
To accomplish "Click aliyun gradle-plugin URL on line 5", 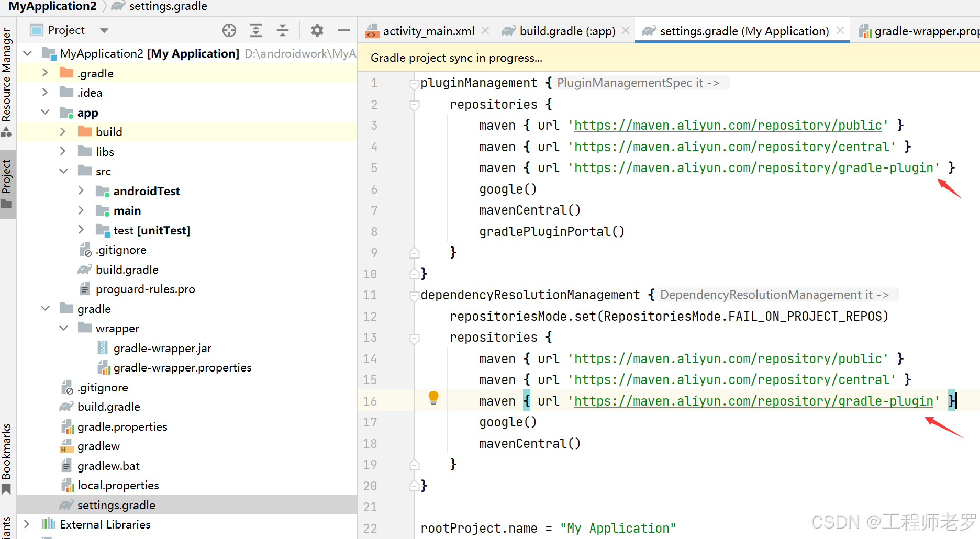I will (x=754, y=168).
